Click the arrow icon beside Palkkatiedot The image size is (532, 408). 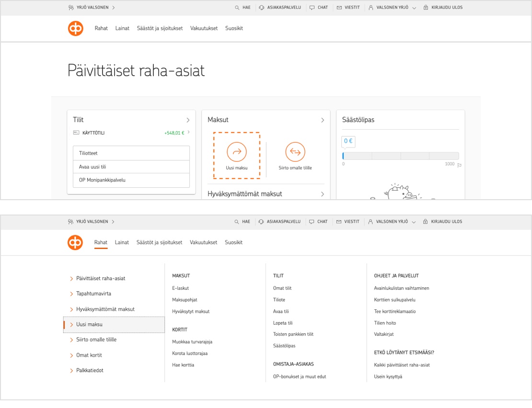point(71,371)
